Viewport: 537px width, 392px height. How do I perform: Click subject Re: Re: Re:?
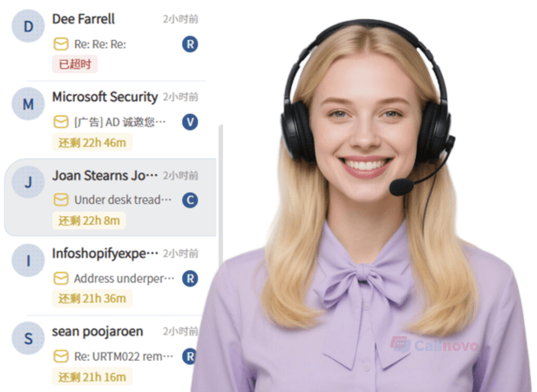coord(100,44)
